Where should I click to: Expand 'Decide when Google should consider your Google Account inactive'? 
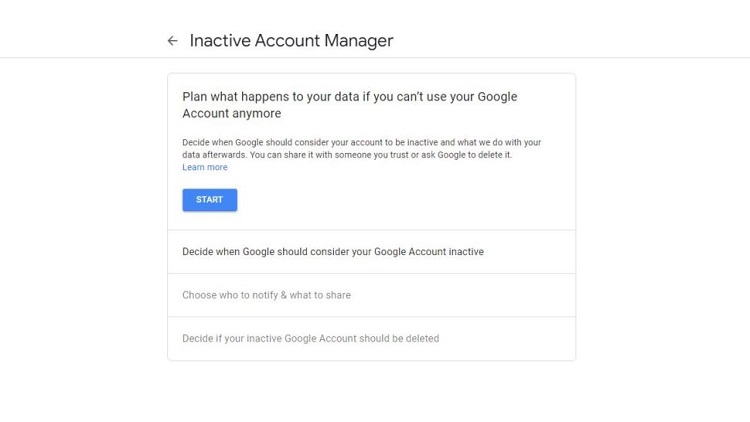333,252
